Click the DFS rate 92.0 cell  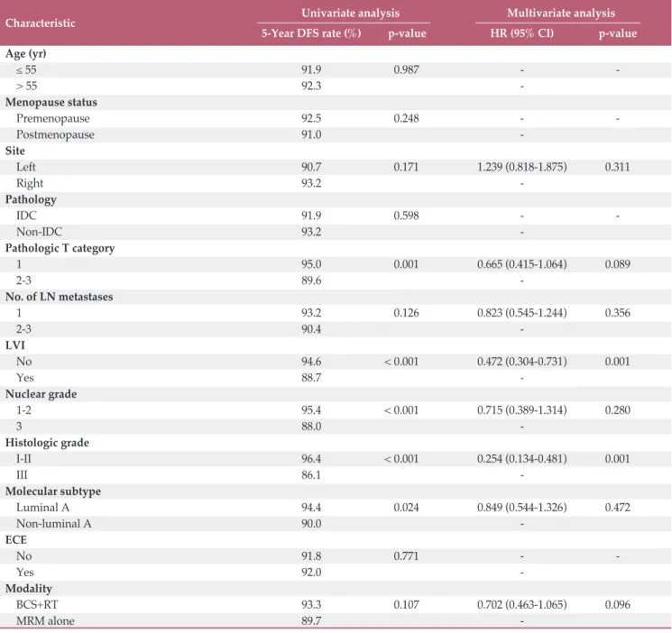coord(311,573)
